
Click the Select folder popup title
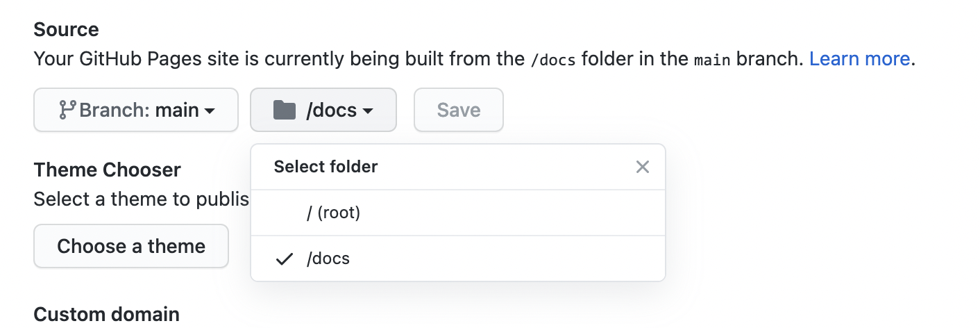point(326,167)
